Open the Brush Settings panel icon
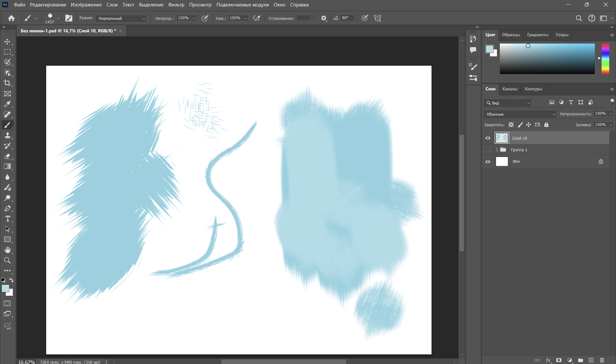Viewport: 616px width, 364px height. point(473,67)
